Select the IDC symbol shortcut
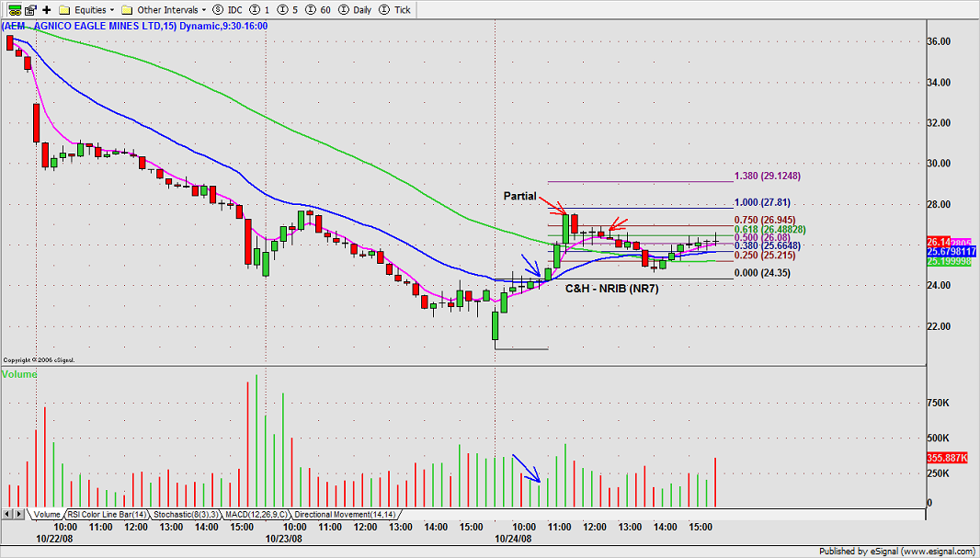980x558 pixels. (x=227, y=10)
